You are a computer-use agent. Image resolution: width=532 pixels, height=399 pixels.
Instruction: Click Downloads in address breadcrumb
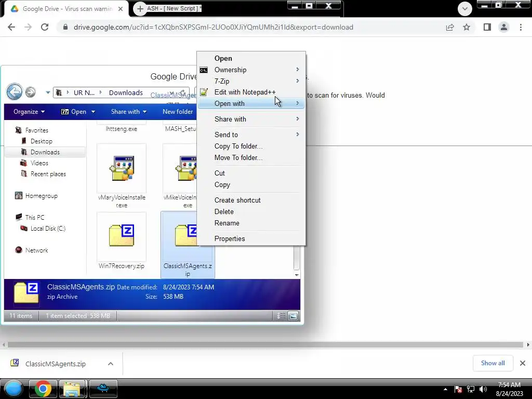point(126,92)
